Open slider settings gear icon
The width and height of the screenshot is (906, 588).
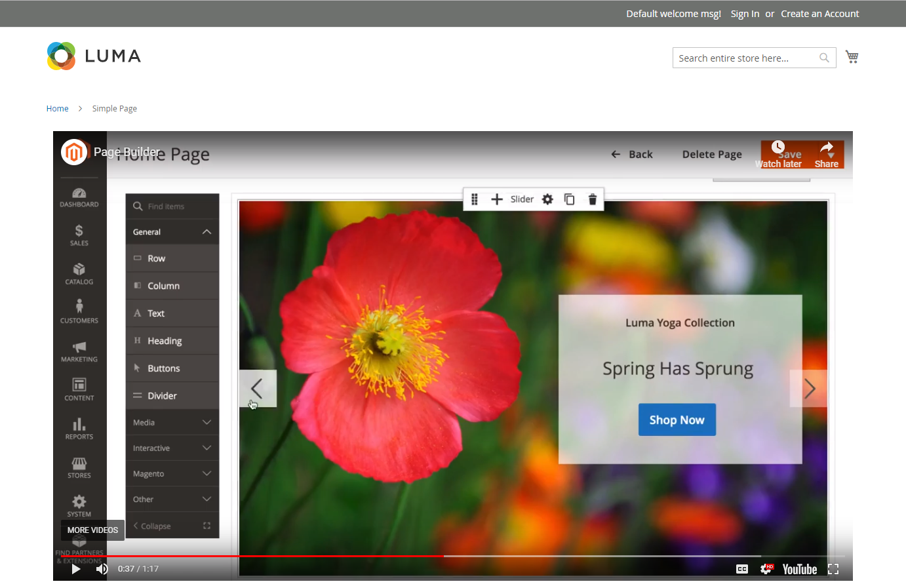click(547, 199)
